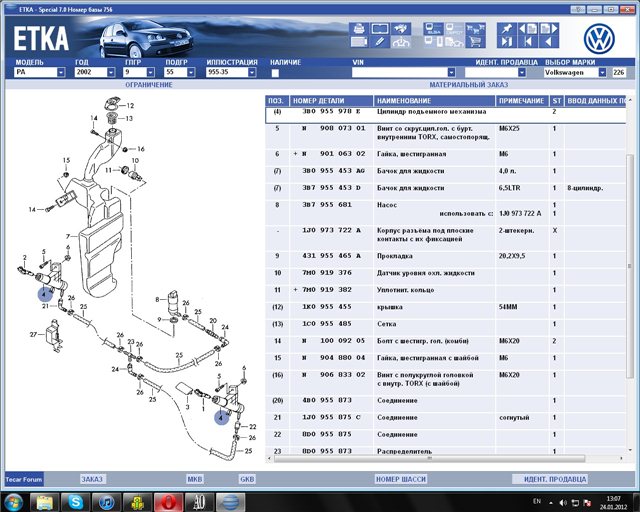This screenshot has width=640, height=512.
Task: Click the greyed monitor-and-phone icon below ELSA
Action: click(x=433, y=42)
